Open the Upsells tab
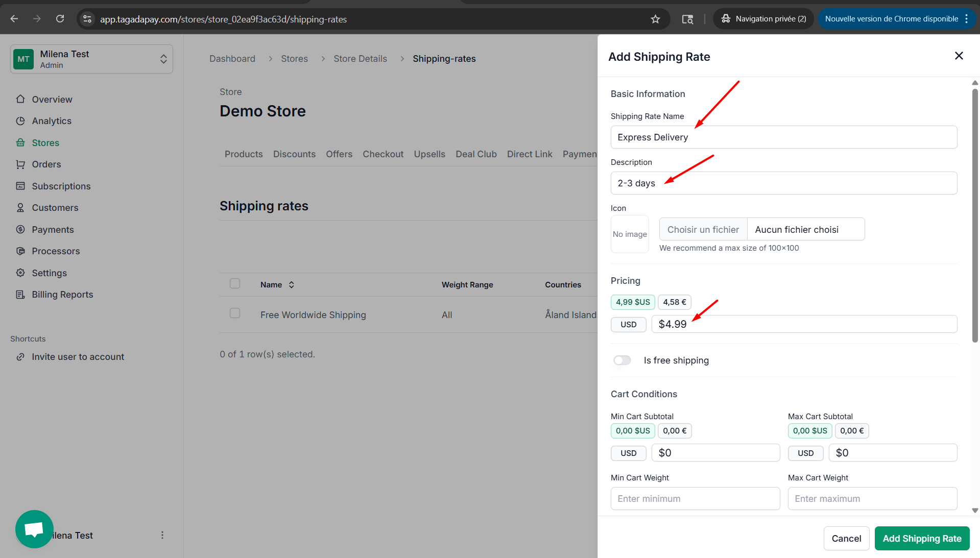The image size is (980, 558). click(429, 154)
